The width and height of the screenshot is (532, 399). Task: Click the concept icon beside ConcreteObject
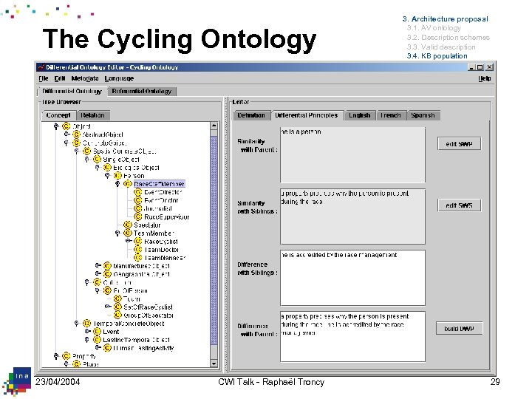[x=77, y=143]
